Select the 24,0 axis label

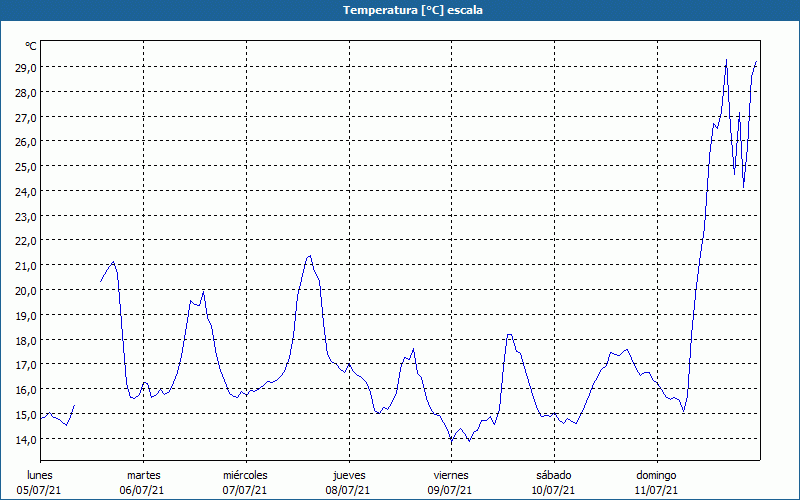pos(26,192)
